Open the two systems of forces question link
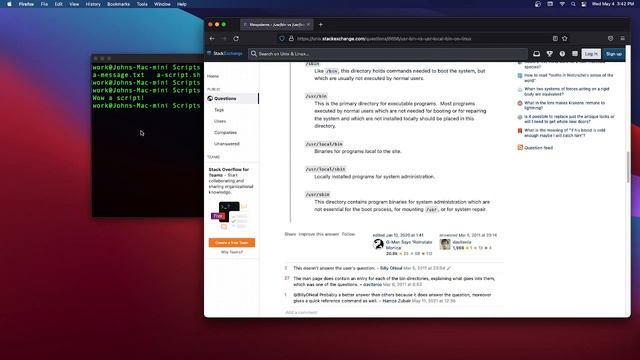Viewport: 640px width, 360px height. 567,91
